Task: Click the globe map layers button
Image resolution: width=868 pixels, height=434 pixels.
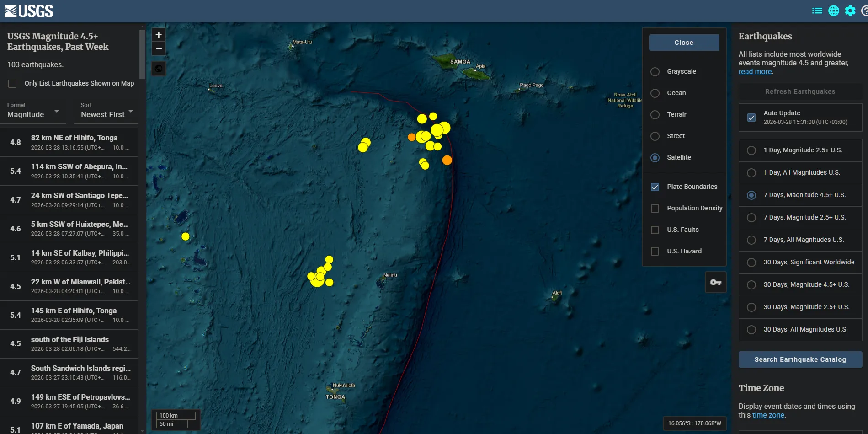Action: coord(159,69)
